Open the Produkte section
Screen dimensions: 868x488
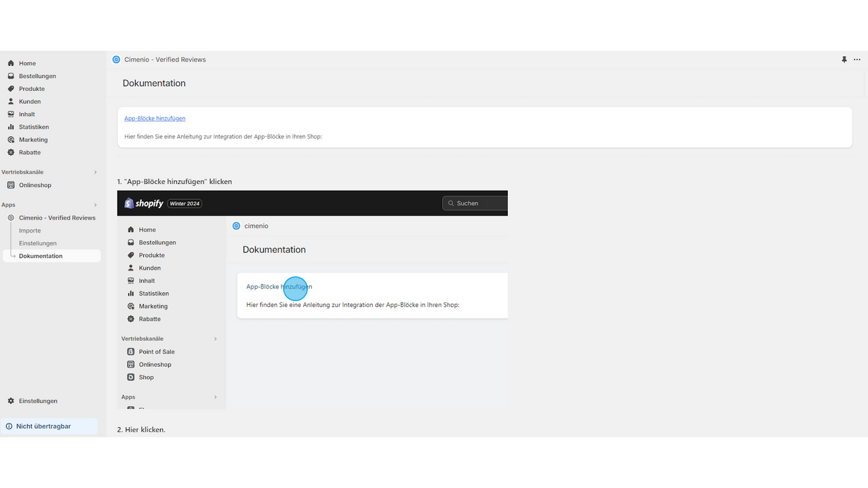(32, 89)
